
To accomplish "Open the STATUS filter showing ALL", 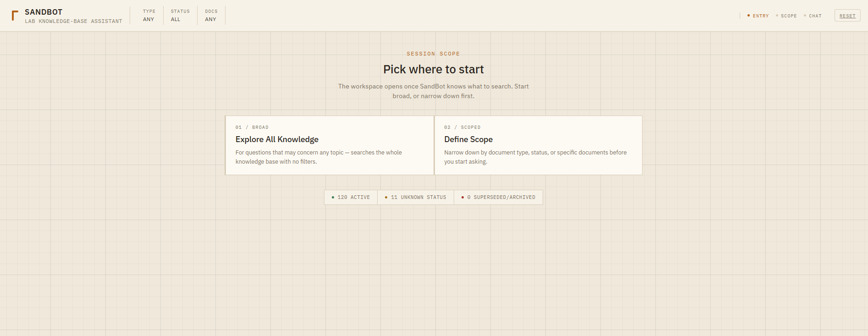I will (x=180, y=16).
